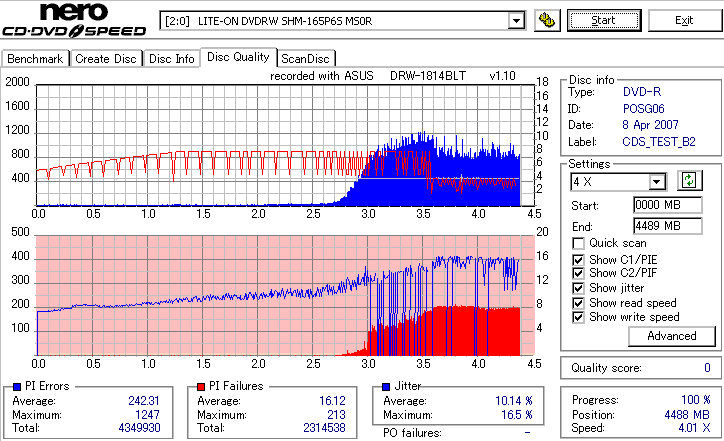Click the Start button
This screenshot has width=724, height=441.
point(604,20)
